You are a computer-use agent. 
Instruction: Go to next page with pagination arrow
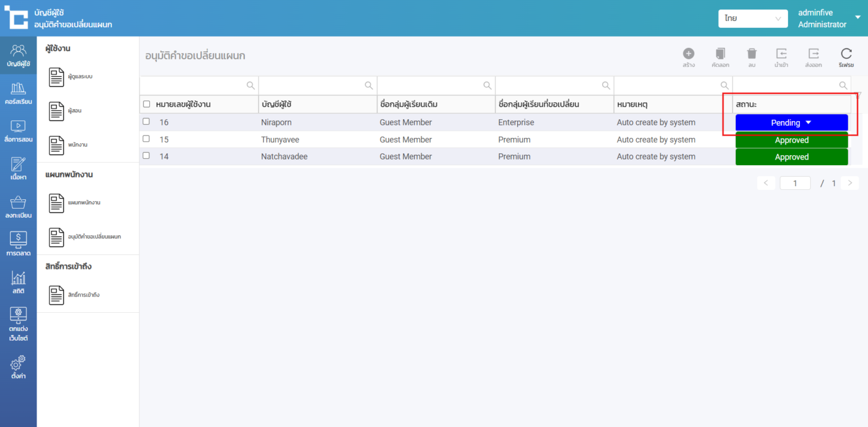click(x=849, y=183)
